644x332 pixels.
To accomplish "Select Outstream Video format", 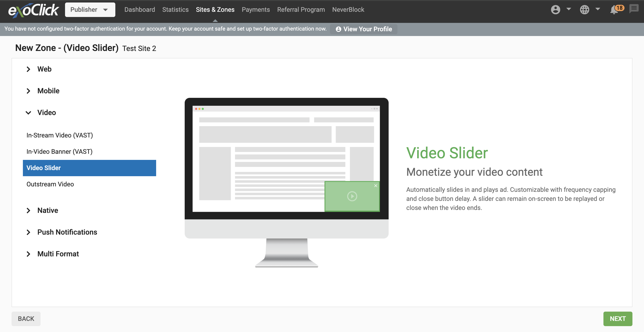I will coord(50,184).
